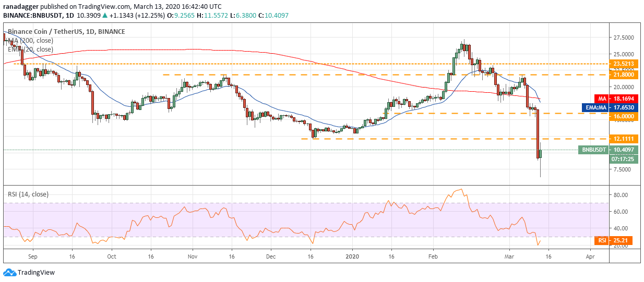Click the 07:17:25 countdown timer label
This screenshot has height=282, width=644.
(x=623, y=158)
